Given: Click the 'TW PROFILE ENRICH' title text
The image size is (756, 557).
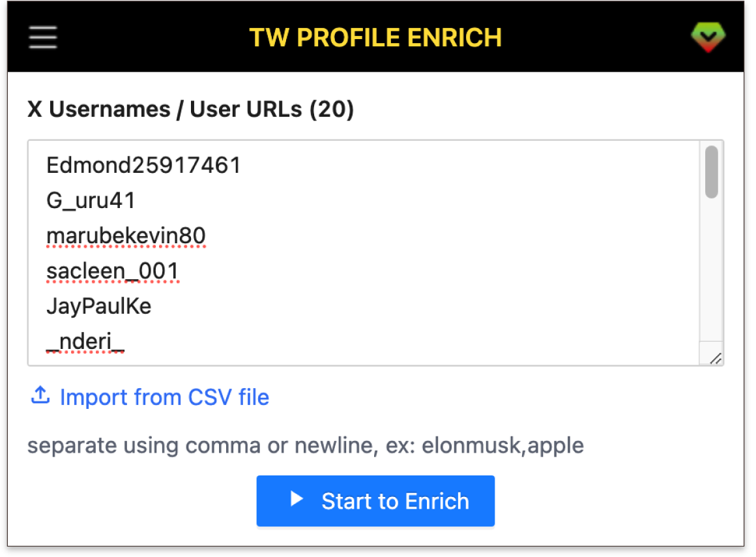Looking at the screenshot, I should [x=375, y=37].
